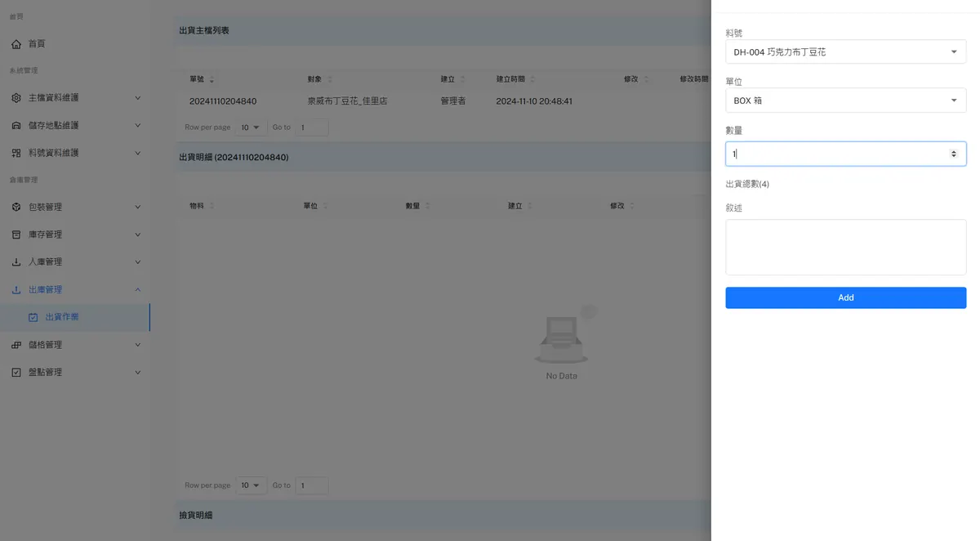This screenshot has height=541, width=980.
Task: Click 出貨明細 (20241110204840) heading
Action: 234,157
